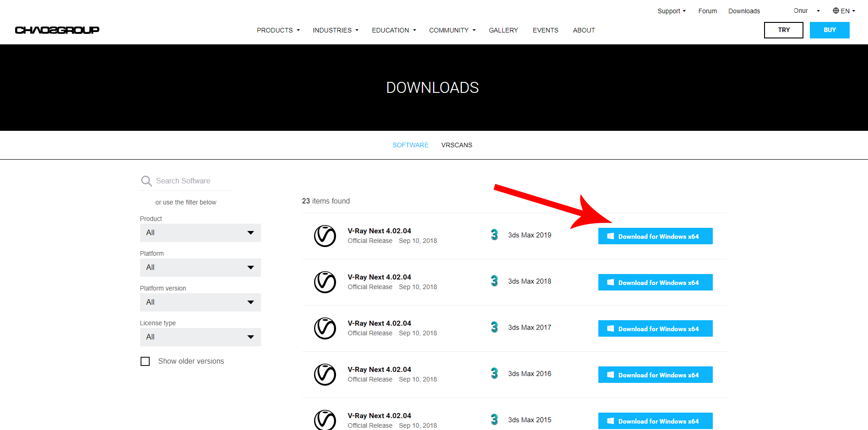Open the Forum link
The height and width of the screenshot is (430, 868).
(x=708, y=11)
